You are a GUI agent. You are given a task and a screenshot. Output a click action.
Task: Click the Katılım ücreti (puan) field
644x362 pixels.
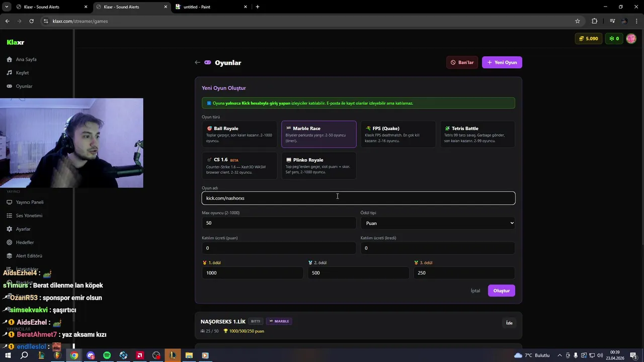[279, 248]
